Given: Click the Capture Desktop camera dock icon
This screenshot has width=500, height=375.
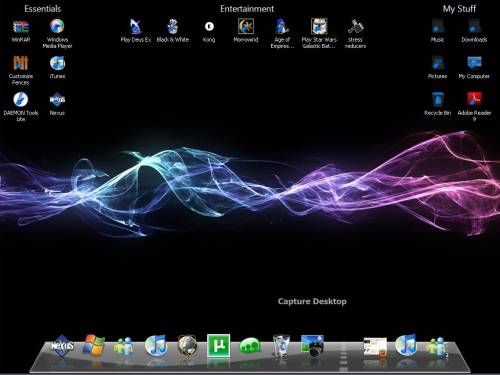Looking at the screenshot, I should (312, 346).
